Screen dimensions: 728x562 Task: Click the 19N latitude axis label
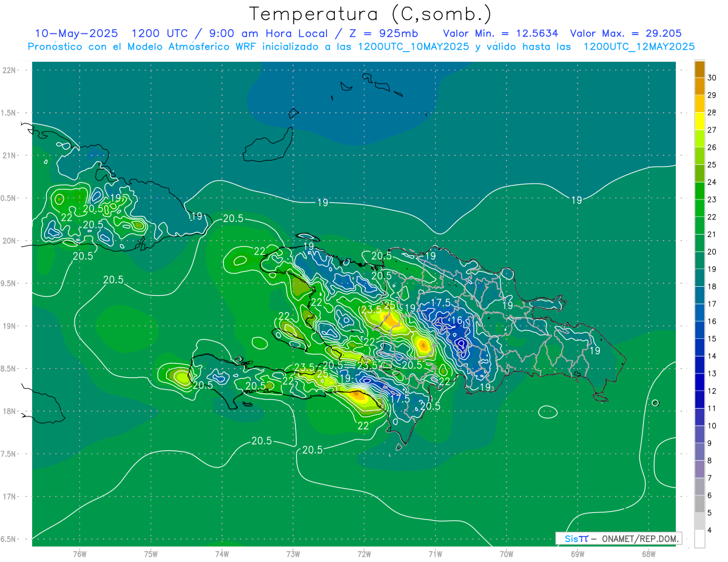tap(10, 326)
